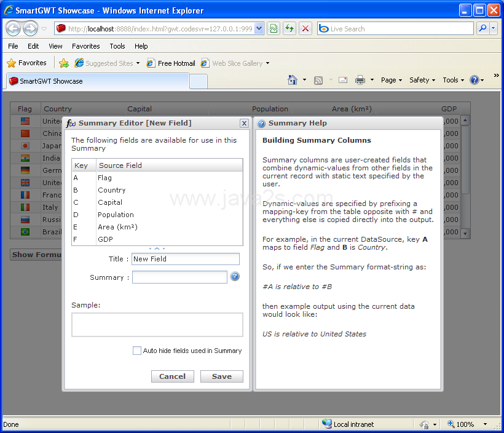This screenshot has width=504, height=433.
Task: Click the grid scrollbar down arrow
Action: 465,233
